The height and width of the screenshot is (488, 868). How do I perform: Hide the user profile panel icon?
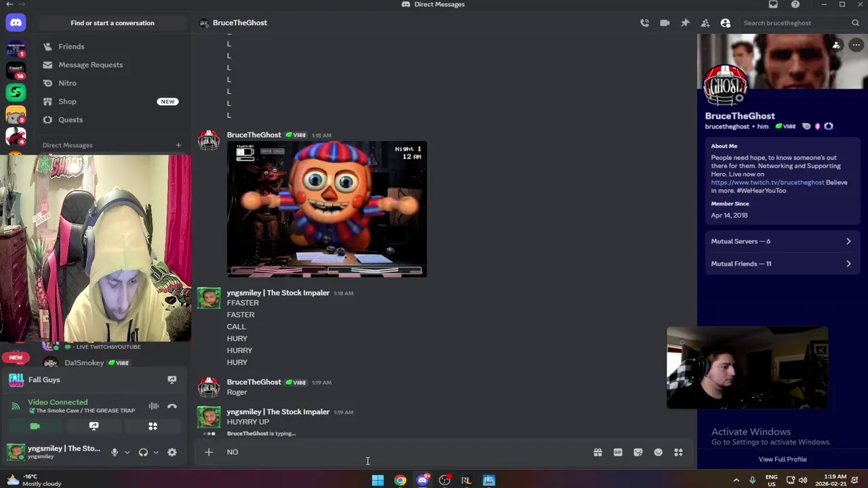[x=726, y=23]
